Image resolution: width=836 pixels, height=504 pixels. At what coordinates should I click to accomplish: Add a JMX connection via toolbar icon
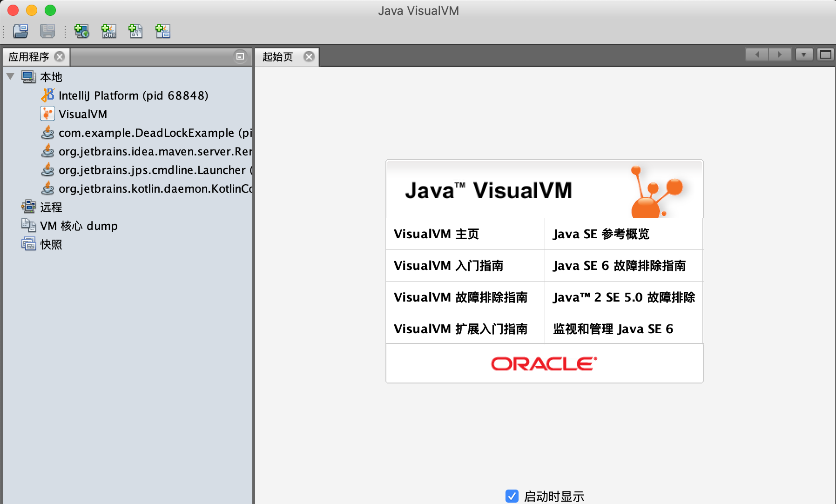point(109,32)
